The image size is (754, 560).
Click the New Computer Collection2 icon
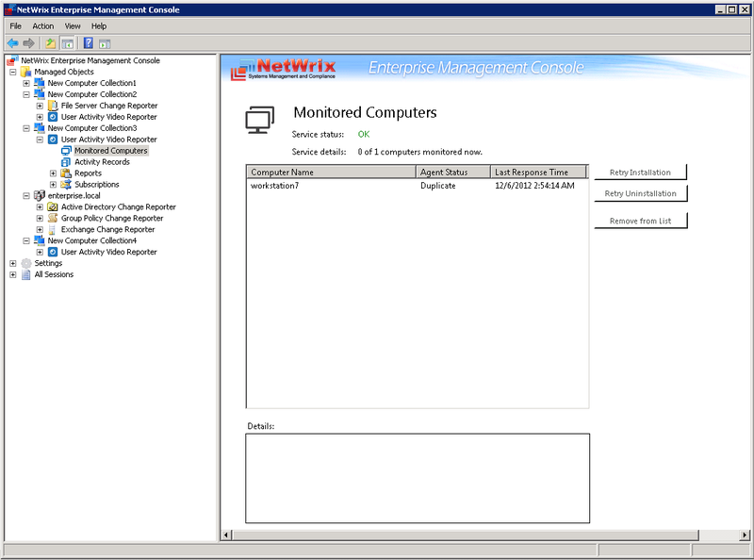point(40,94)
